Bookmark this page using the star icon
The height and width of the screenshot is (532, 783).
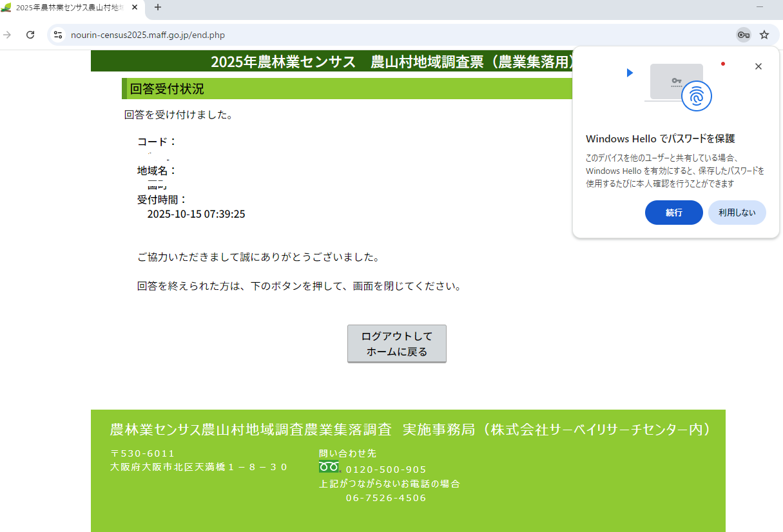point(764,35)
